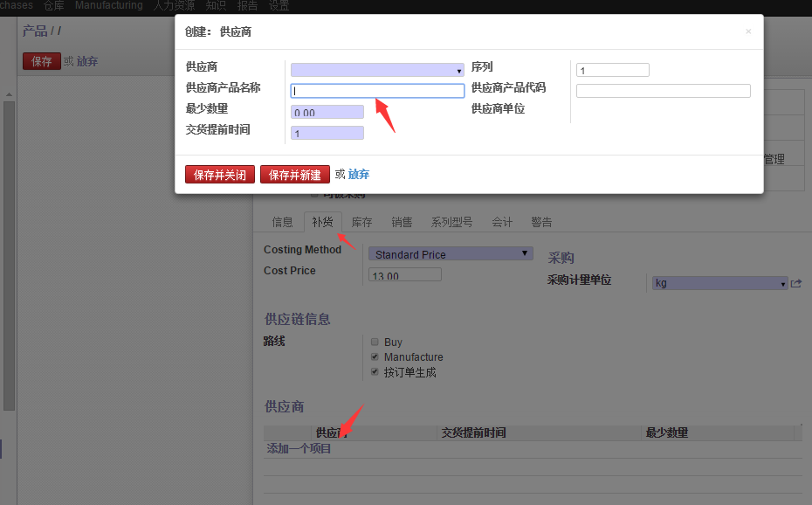Expand the Costing Method dropdown
This screenshot has width=812, height=505.
point(451,254)
